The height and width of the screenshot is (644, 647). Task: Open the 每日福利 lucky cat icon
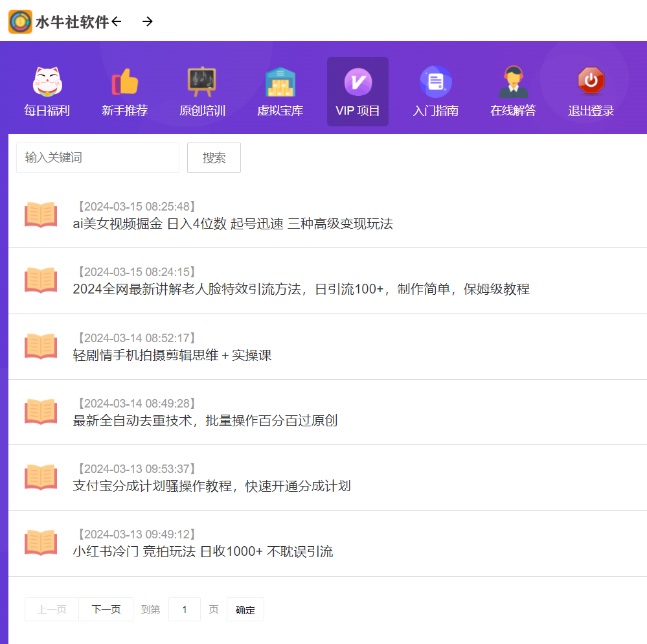[47, 82]
